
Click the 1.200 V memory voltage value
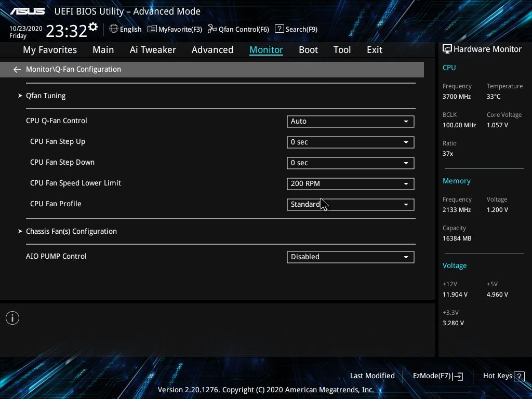[x=497, y=210]
